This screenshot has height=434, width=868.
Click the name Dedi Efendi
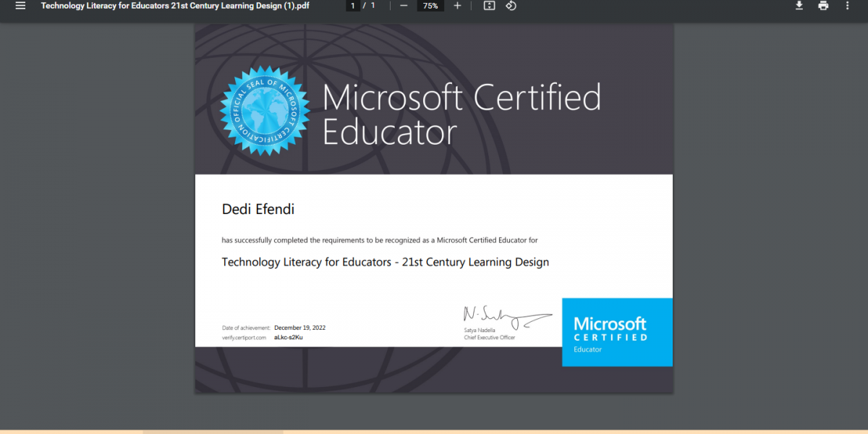click(258, 210)
